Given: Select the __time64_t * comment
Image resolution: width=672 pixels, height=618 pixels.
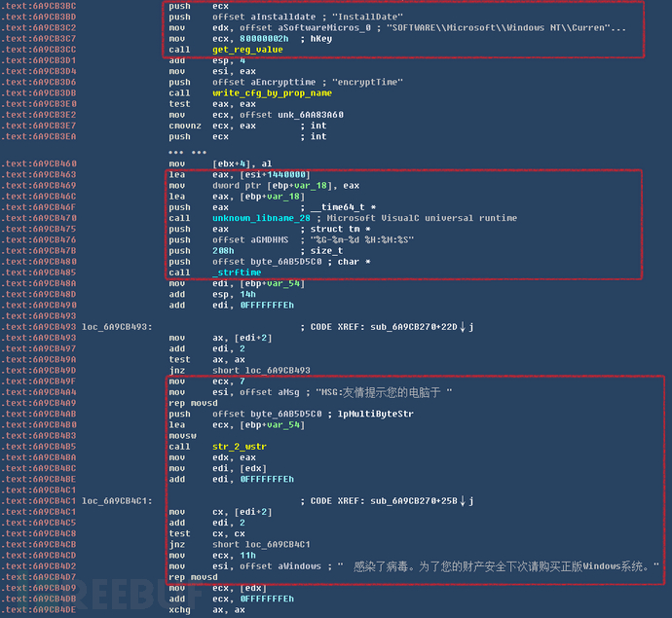Looking at the screenshot, I should pyautogui.click(x=343, y=207).
